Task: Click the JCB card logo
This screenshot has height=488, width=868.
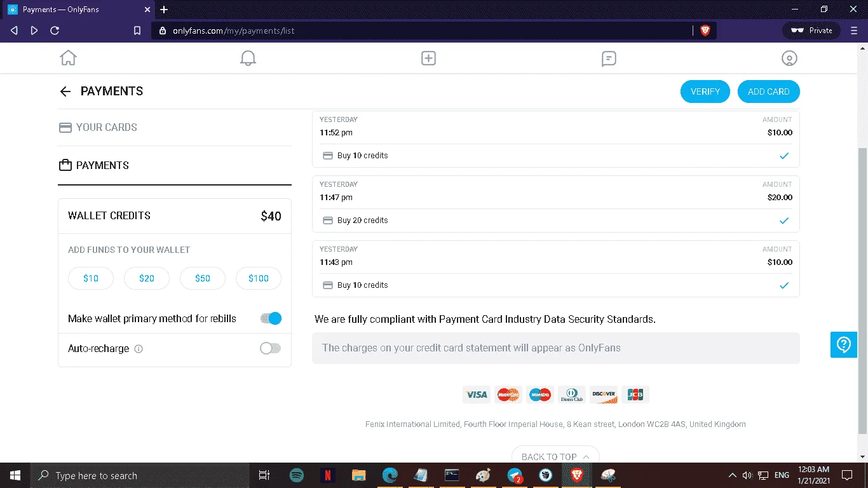Action: pos(635,395)
